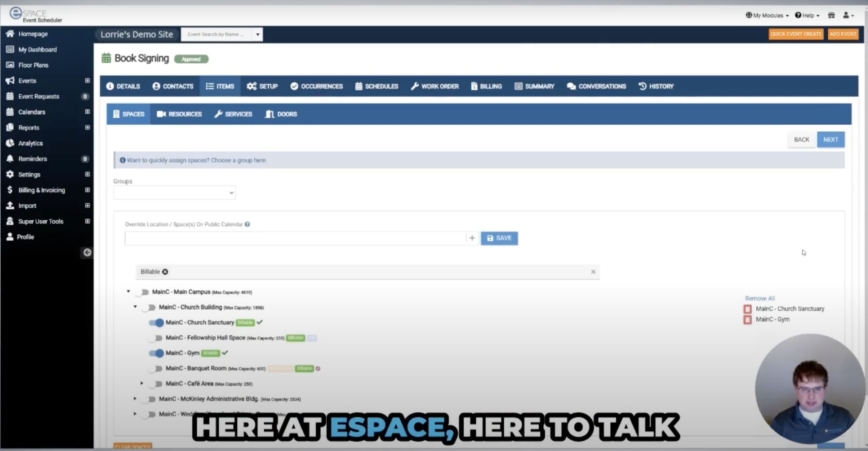Open My Dashboard in the sidebar
The width and height of the screenshot is (868, 451).
37,50
